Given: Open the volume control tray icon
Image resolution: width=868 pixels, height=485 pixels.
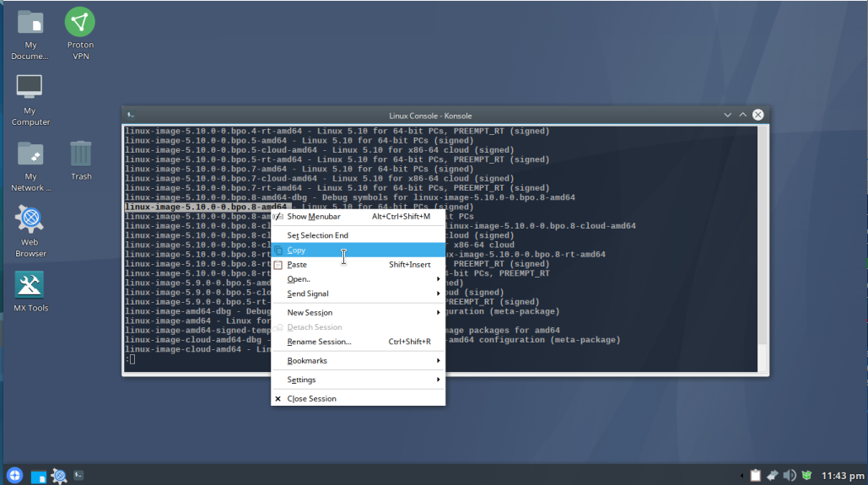Looking at the screenshot, I should (x=790, y=475).
